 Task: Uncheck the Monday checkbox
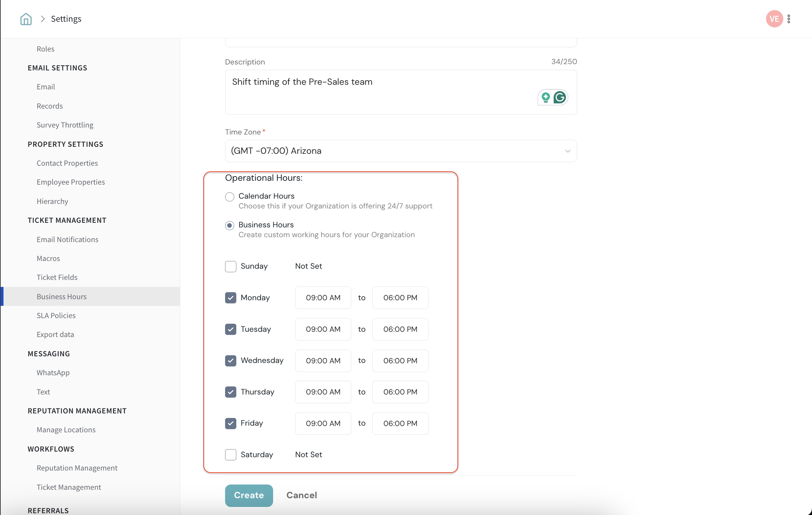coord(230,298)
